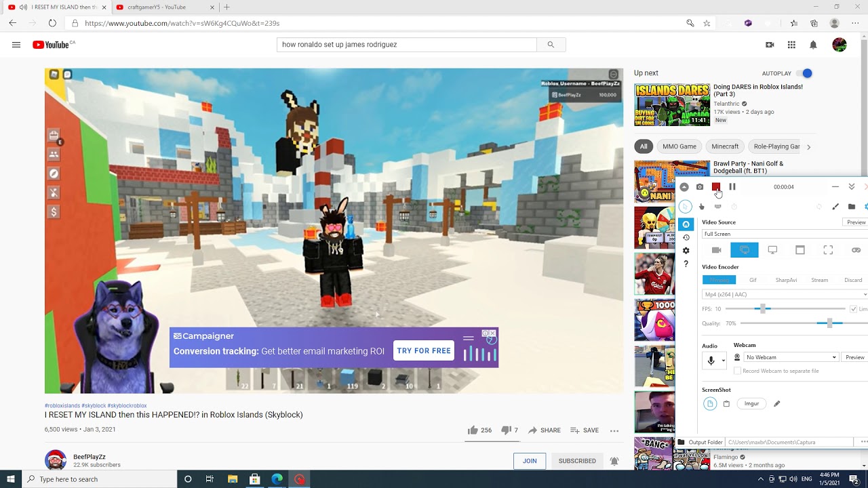
Task: Open the YouTube account avatar menu
Action: (840, 45)
